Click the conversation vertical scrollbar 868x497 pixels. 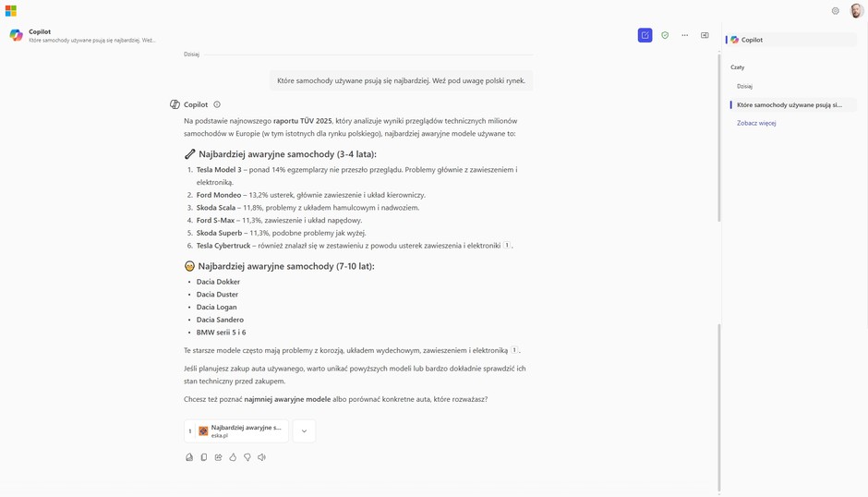click(x=719, y=139)
